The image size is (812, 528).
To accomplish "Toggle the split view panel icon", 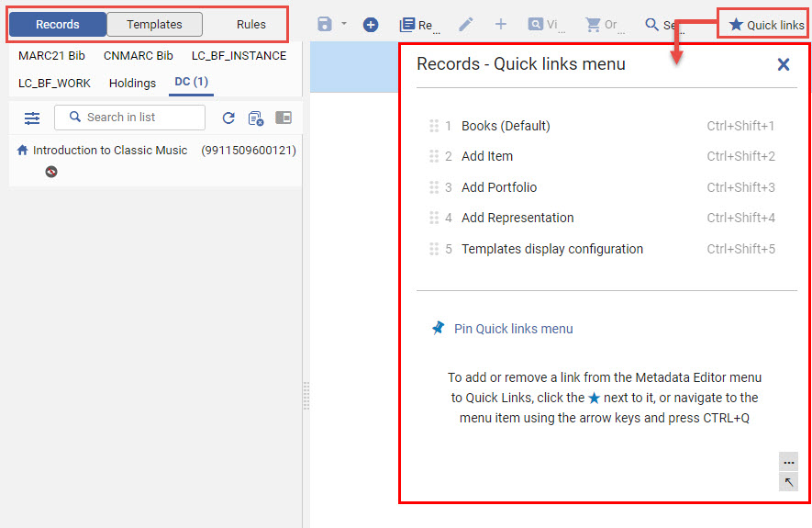I will (x=284, y=118).
